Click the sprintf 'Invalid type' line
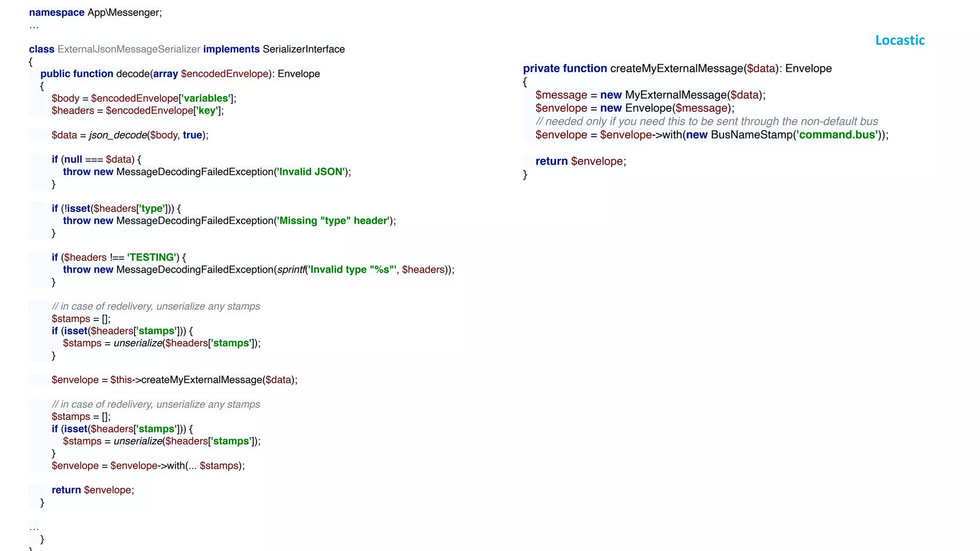The height and width of the screenshot is (551, 980). tap(259, 270)
